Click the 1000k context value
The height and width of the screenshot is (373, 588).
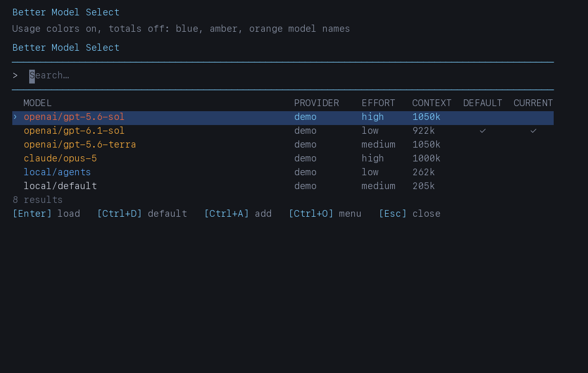pos(426,159)
